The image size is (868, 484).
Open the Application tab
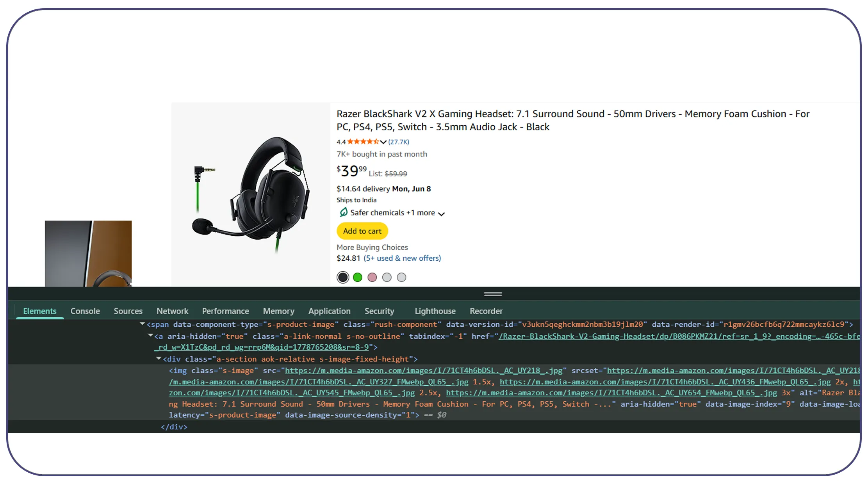click(329, 311)
